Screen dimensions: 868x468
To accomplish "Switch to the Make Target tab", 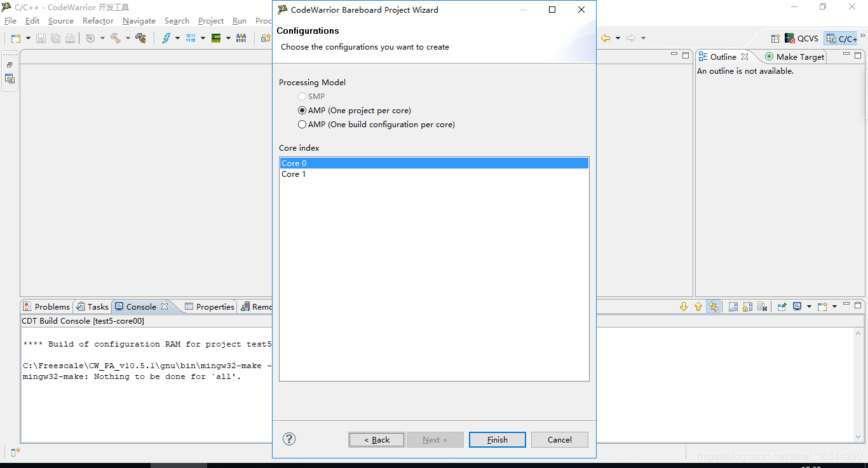I will 799,57.
